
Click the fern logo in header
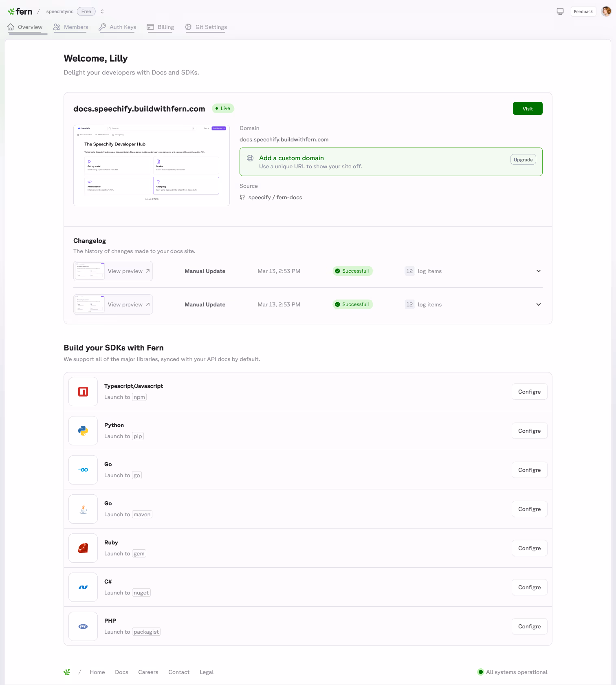click(x=20, y=11)
